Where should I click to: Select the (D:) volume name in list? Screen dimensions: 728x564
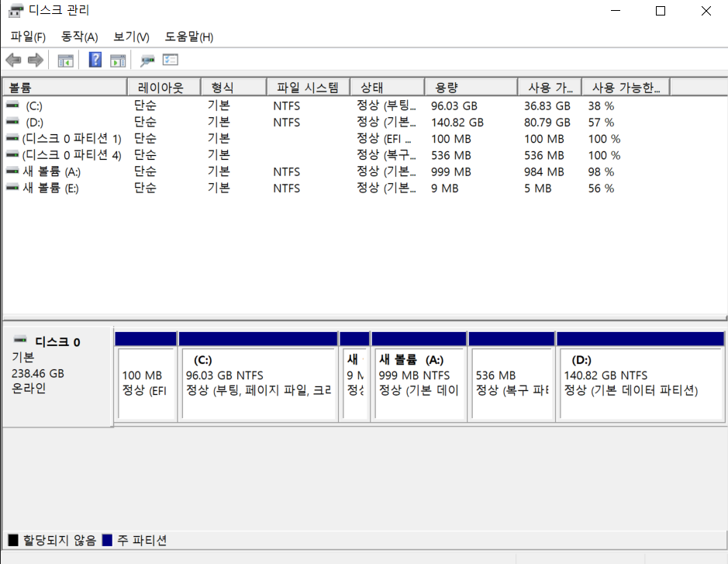[x=34, y=122]
